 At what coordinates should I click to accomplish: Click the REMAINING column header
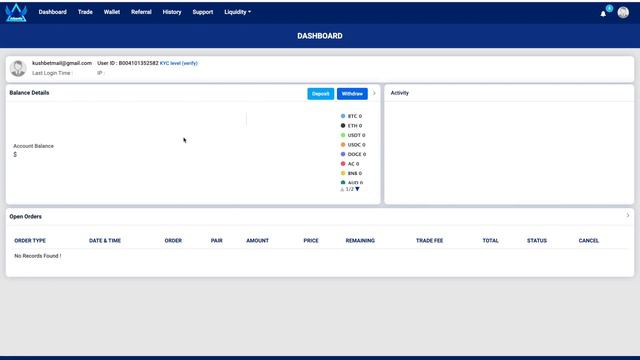tap(360, 241)
